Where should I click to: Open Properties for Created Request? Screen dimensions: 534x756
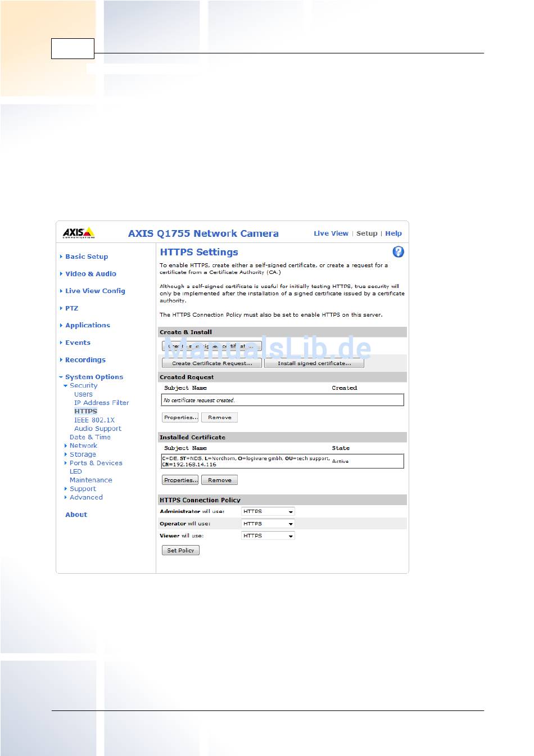tap(180, 417)
